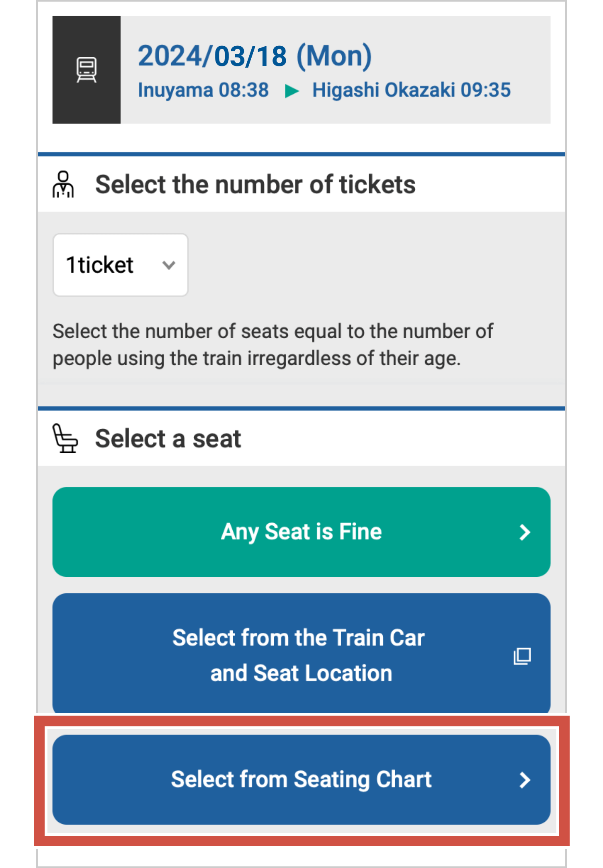Open the 1ticket quantity dropdown
The height and width of the screenshot is (868, 603).
(x=120, y=265)
